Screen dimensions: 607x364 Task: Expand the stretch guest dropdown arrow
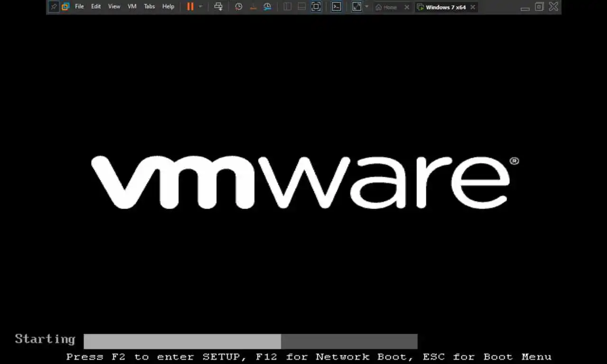[366, 7]
